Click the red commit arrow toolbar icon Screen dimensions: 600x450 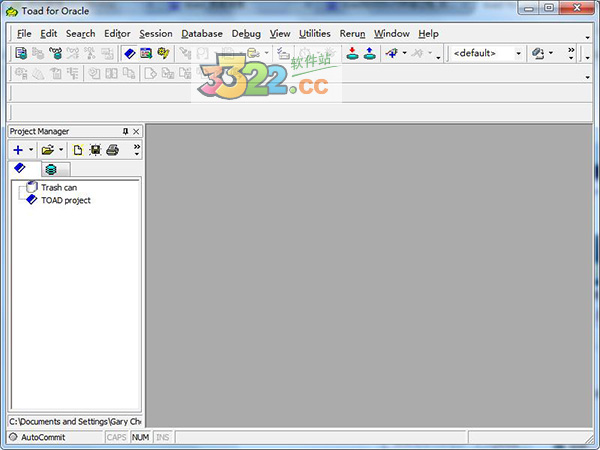point(353,53)
